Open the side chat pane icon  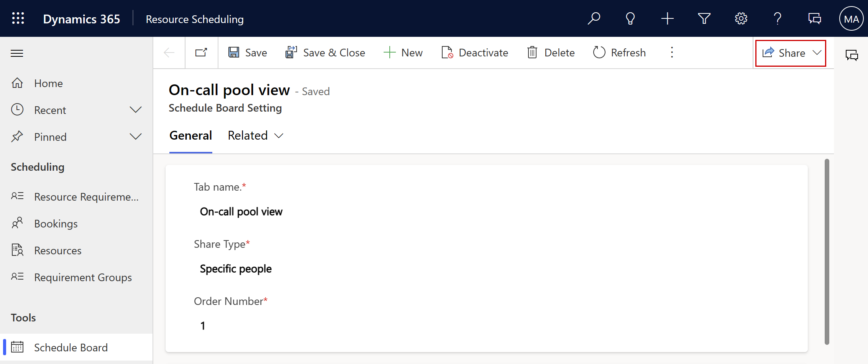[x=852, y=55]
